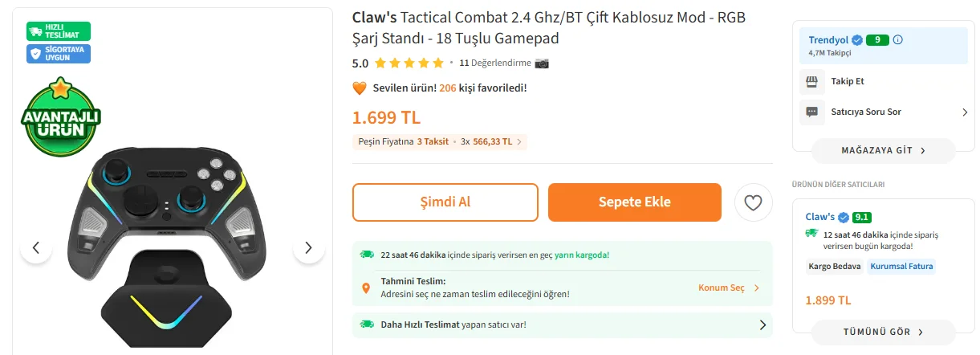Click the heart favorite icon button
Viewport: 980px width, 355px height.
pos(753,203)
